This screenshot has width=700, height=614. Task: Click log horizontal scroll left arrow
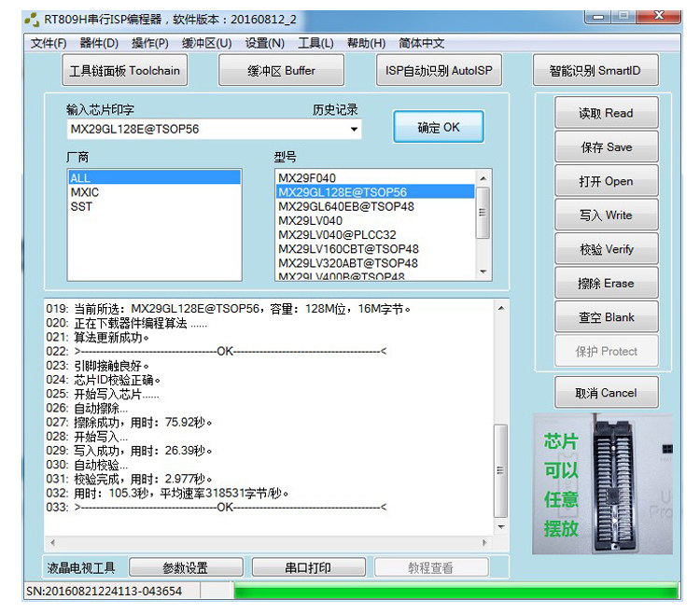52,542
